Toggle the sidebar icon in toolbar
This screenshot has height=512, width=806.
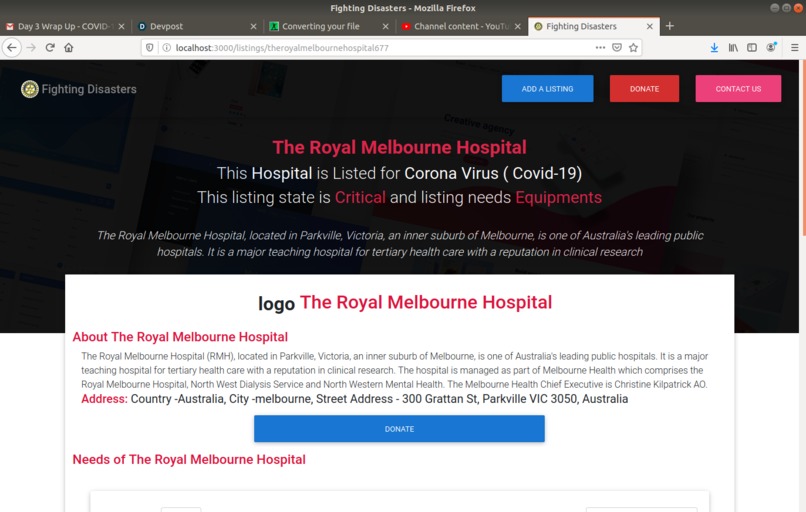(752, 48)
